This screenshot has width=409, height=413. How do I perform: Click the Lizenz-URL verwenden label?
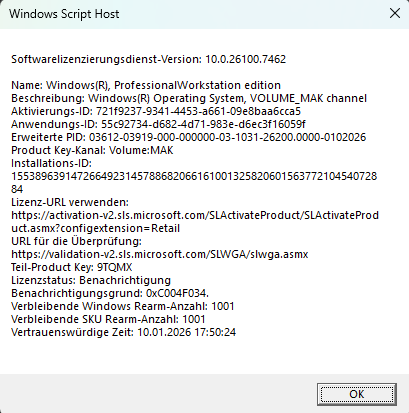tap(70, 202)
